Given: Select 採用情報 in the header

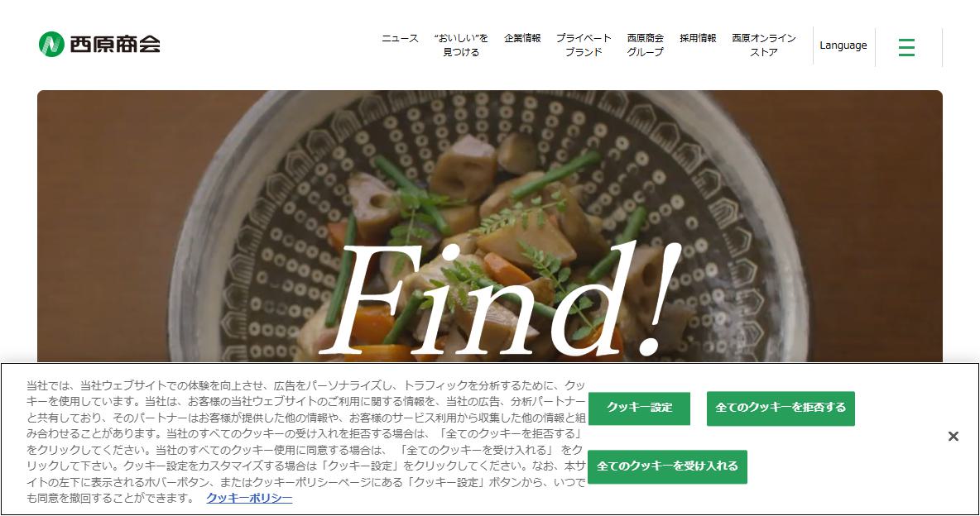Looking at the screenshot, I should pyautogui.click(x=698, y=38).
